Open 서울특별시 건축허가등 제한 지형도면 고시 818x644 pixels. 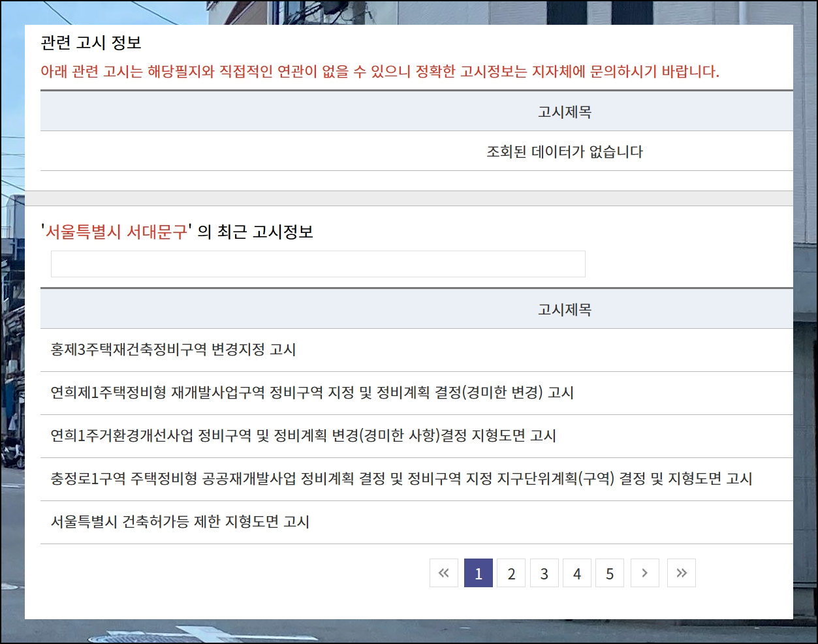[180, 522]
